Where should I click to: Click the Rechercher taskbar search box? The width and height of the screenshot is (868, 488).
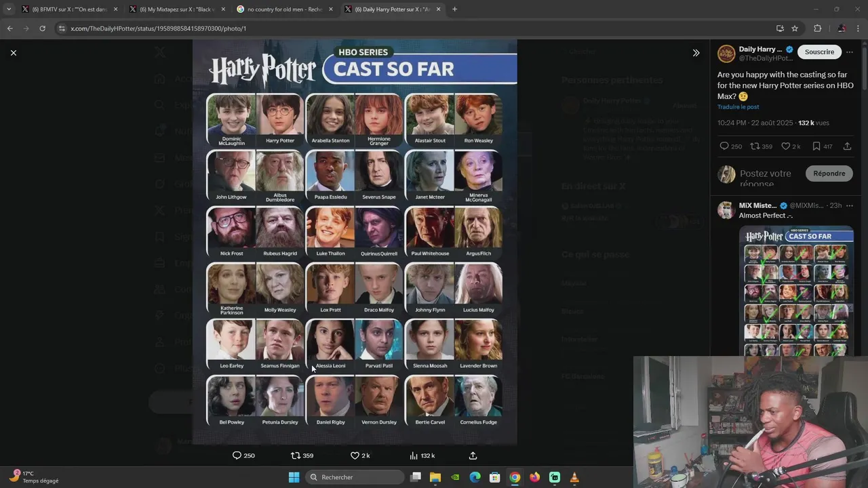click(x=354, y=477)
